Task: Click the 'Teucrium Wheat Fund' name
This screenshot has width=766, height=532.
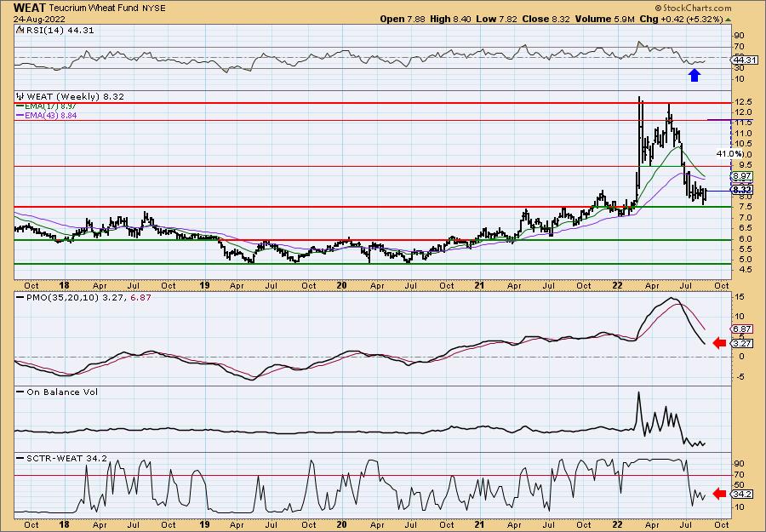Action: pyautogui.click(x=92, y=9)
